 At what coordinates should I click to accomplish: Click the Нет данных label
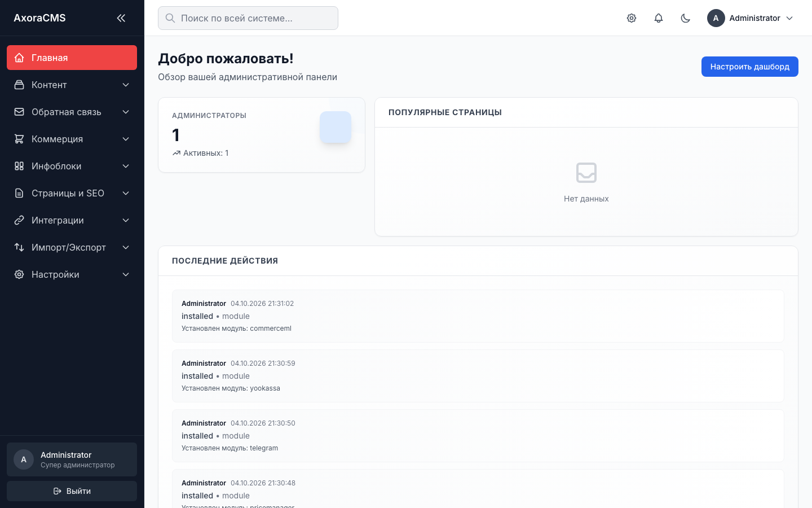[x=586, y=199]
